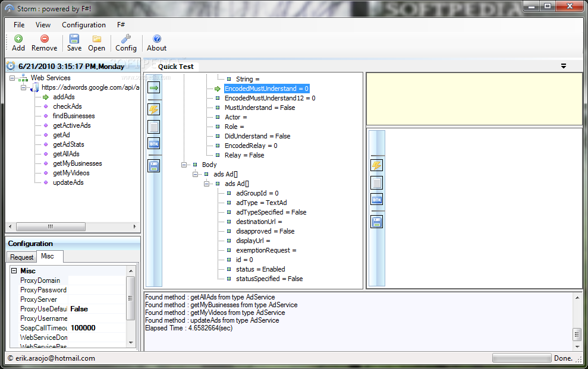Click the Remove toolbar button
Viewport: 588px width, 369px height.
44,43
